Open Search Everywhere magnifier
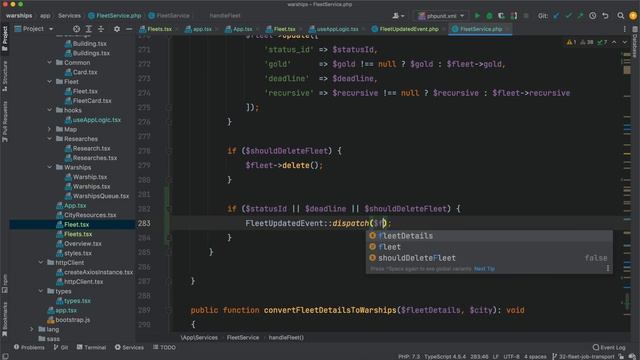The image size is (640, 360). click(620, 16)
